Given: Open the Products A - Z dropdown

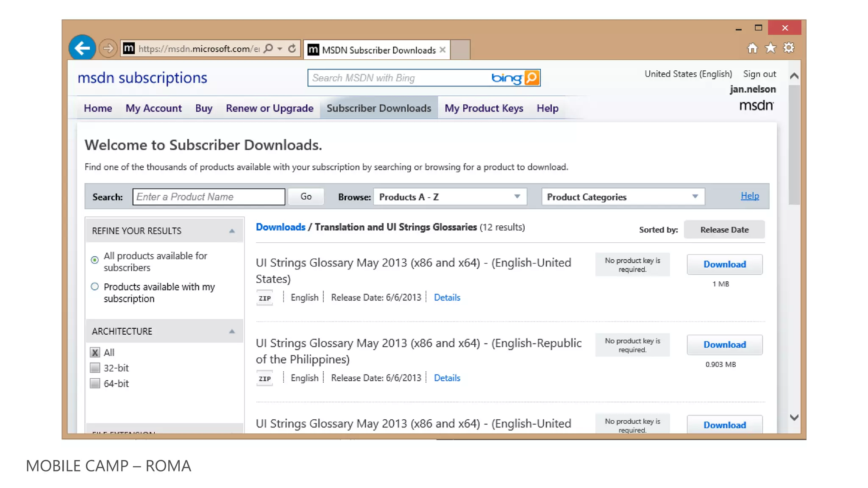Looking at the screenshot, I should 450,197.
